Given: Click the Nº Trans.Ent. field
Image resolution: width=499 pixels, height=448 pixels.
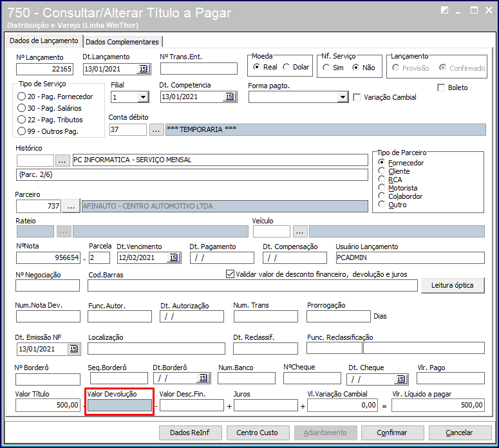Looking at the screenshot, I should [x=199, y=69].
